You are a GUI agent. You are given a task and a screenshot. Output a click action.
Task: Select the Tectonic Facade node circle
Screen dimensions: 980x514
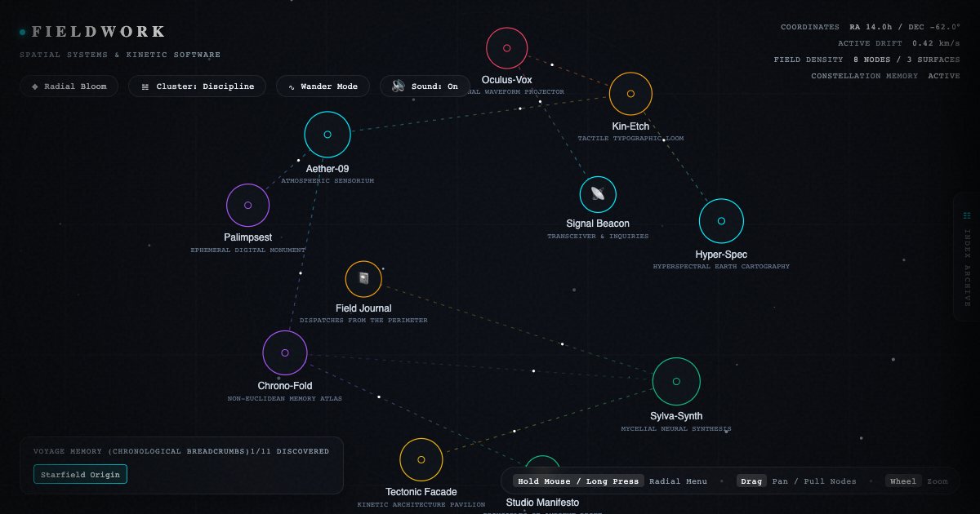coord(421,459)
